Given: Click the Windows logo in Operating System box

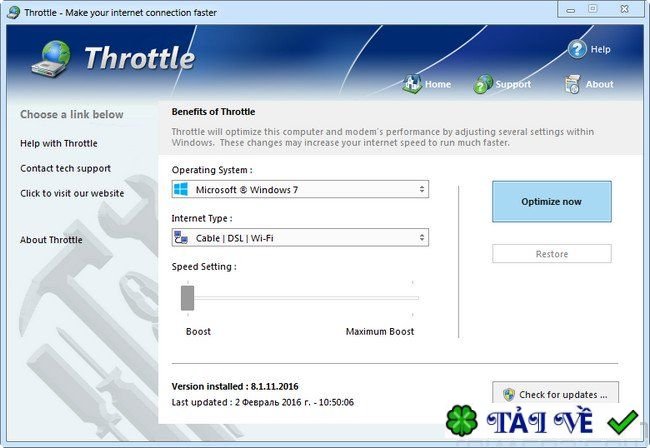Looking at the screenshot, I should pyautogui.click(x=181, y=189).
